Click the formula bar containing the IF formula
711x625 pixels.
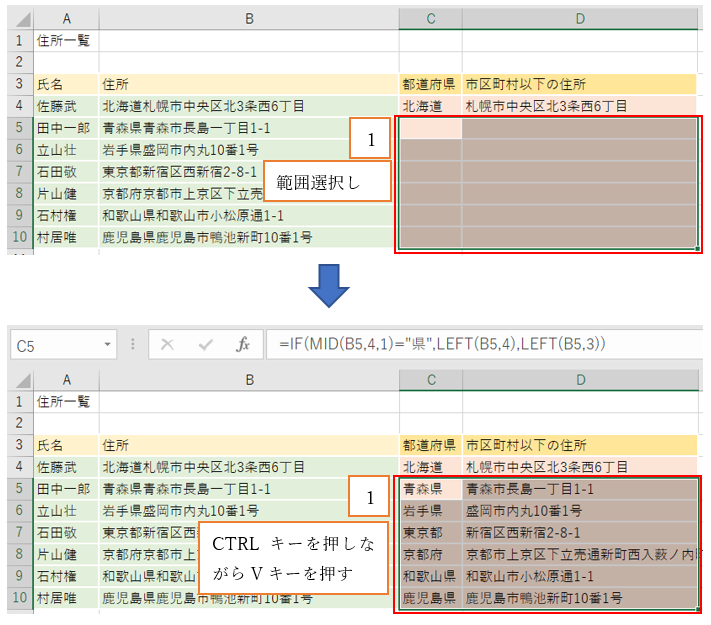pyautogui.click(x=480, y=345)
